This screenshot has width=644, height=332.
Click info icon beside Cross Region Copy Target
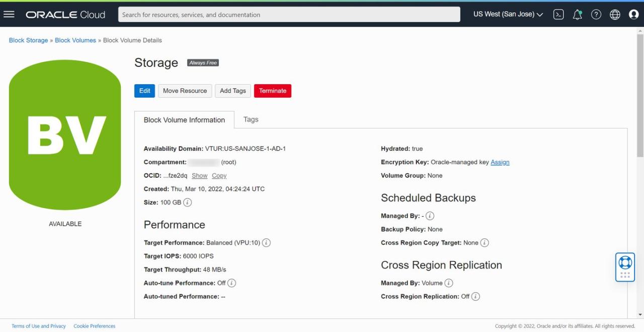[x=485, y=243]
